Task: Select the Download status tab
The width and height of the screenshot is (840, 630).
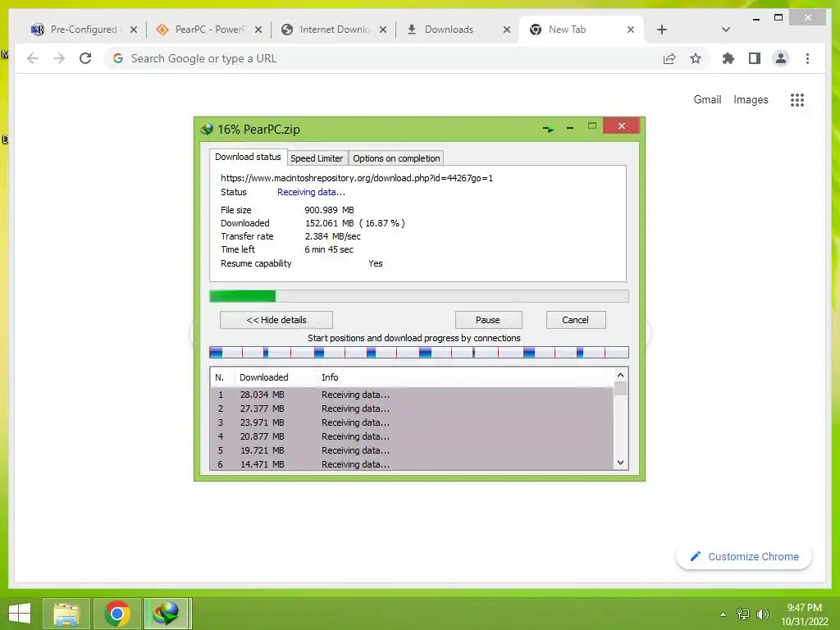Action: click(x=248, y=157)
